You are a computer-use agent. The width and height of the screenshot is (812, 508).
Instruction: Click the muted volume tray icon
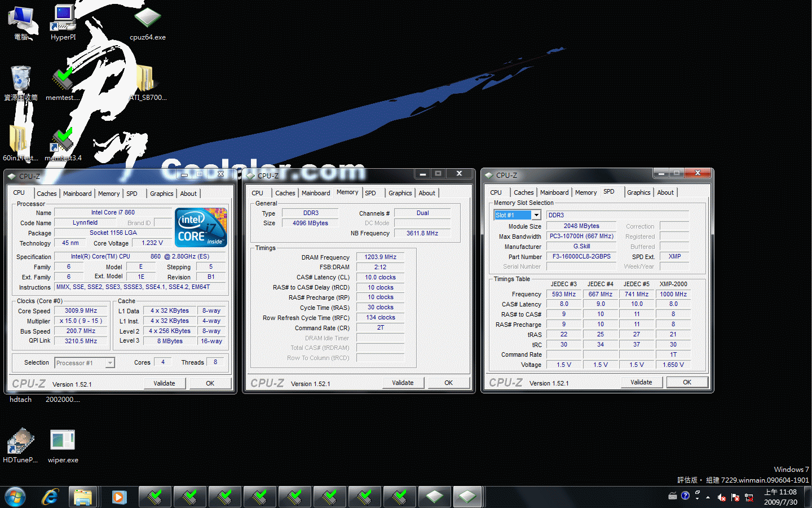pyautogui.click(x=721, y=497)
